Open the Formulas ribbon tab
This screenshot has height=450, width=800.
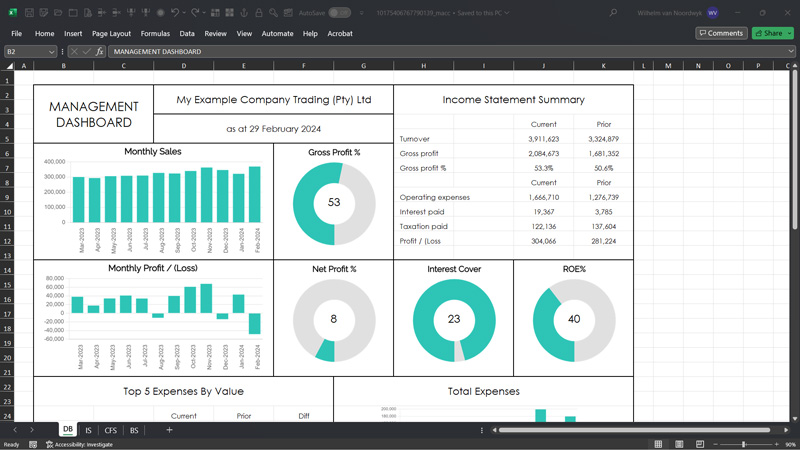[155, 33]
